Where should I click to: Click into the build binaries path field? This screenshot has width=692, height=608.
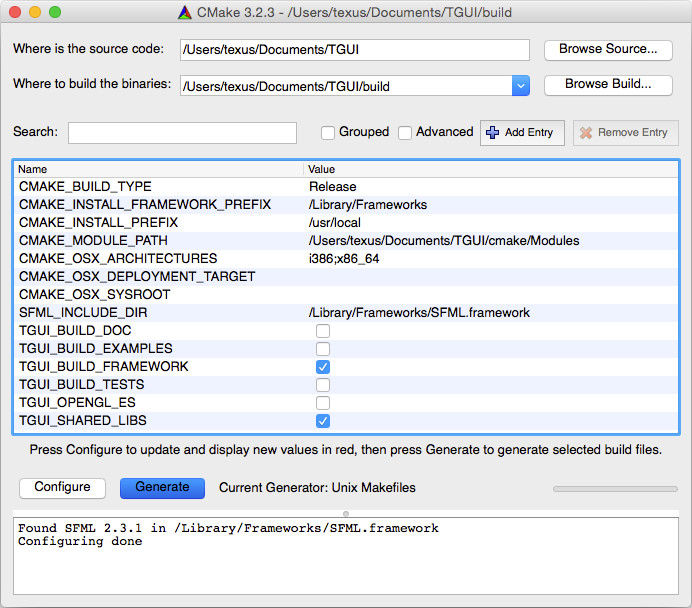coord(346,86)
